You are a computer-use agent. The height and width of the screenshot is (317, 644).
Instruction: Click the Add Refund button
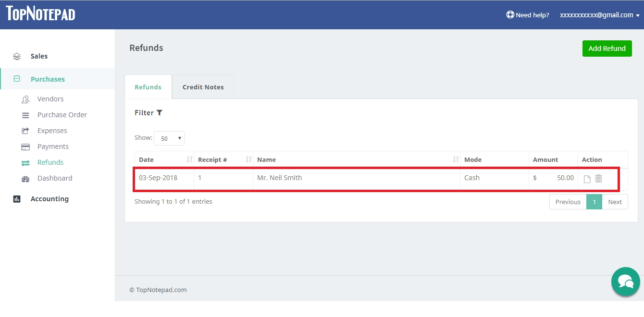[607, 48]
